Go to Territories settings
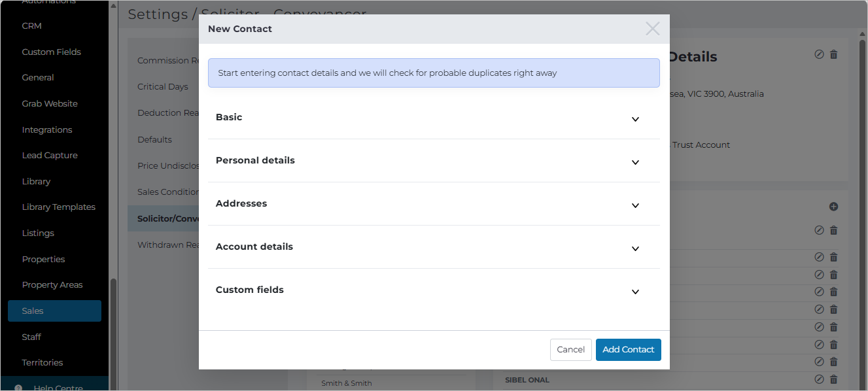The height and width of the screenshot is (391, 868). (42, 362)
